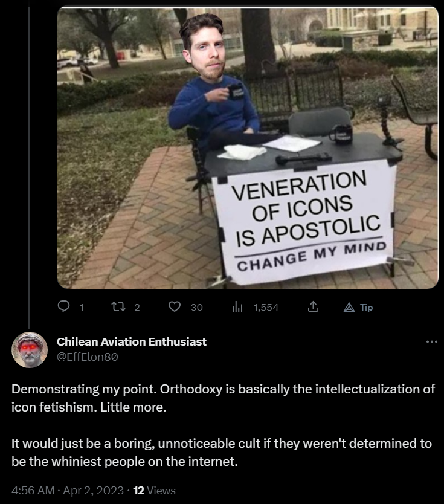Viewport: 444px width, 504px height.
Task: Click the share upload arrow icon
Action: click(313, 307)
